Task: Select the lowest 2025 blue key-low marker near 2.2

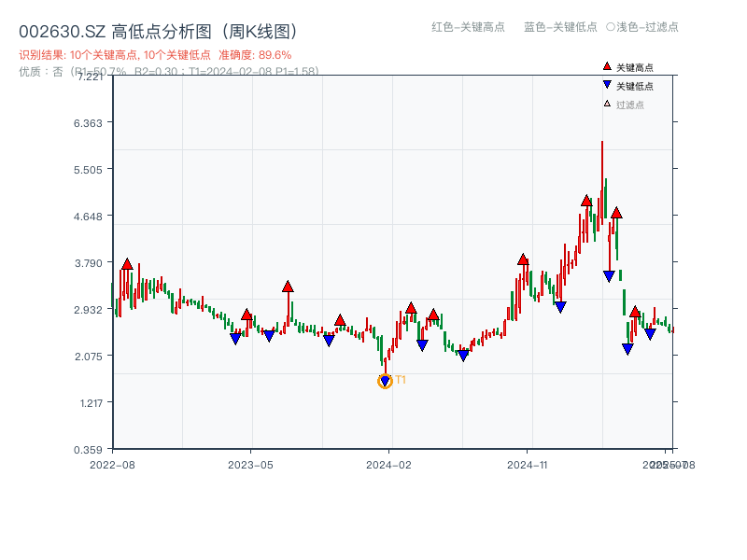Action: (x=627, y=349)
